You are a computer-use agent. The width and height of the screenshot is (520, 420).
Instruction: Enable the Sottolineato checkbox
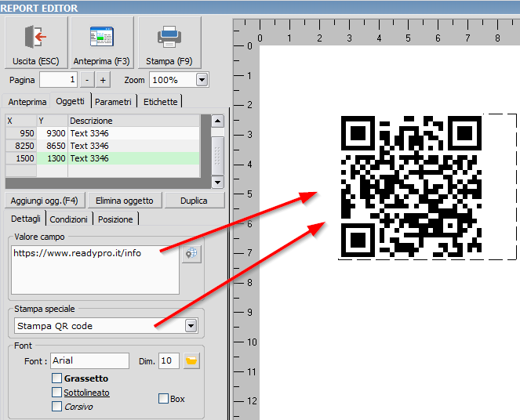(x=57, y=393)
